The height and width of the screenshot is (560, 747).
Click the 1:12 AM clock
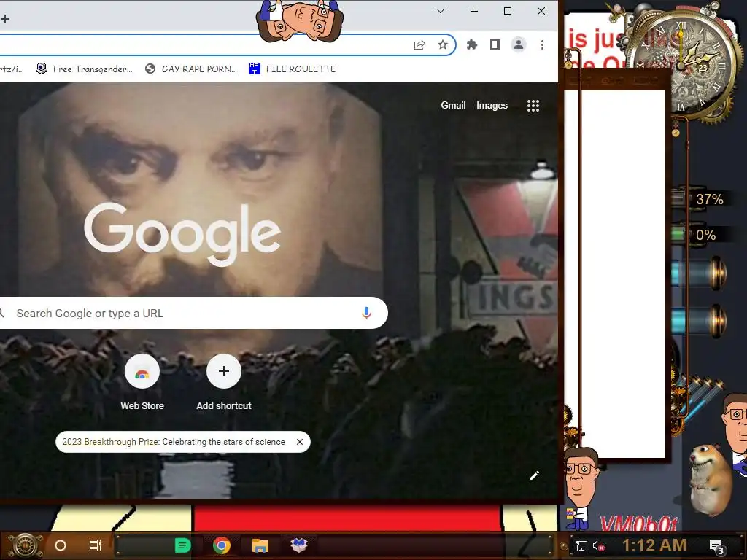point(654,545)
